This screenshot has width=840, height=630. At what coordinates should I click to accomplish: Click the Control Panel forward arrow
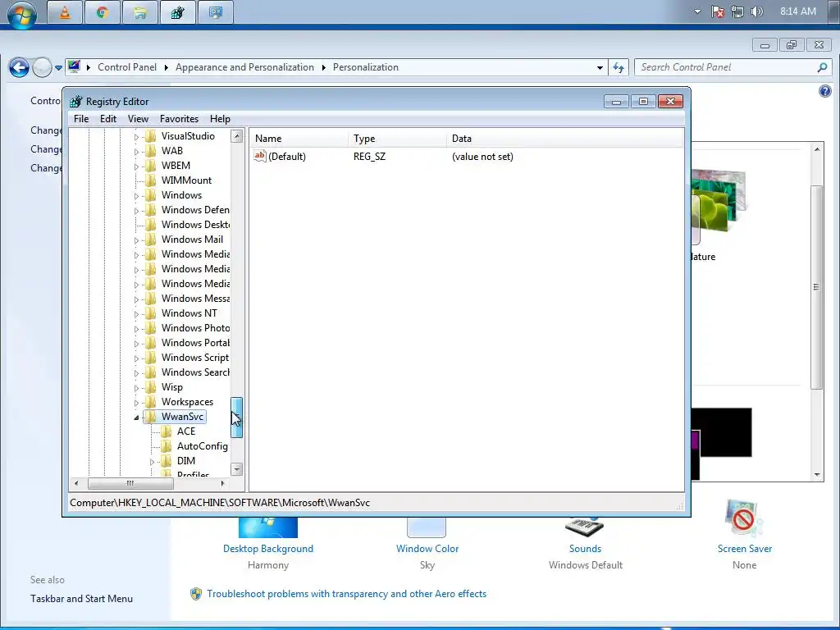click(x=42, y=67)
